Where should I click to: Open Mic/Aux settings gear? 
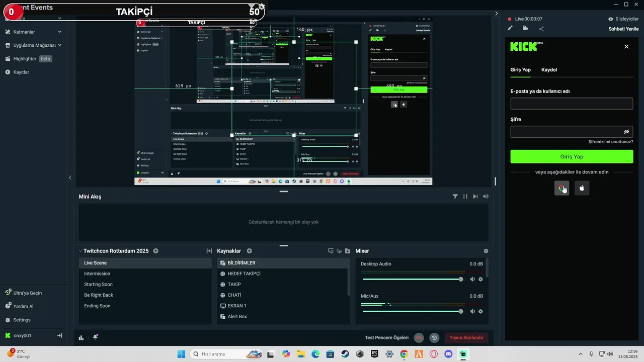[480, 311]
